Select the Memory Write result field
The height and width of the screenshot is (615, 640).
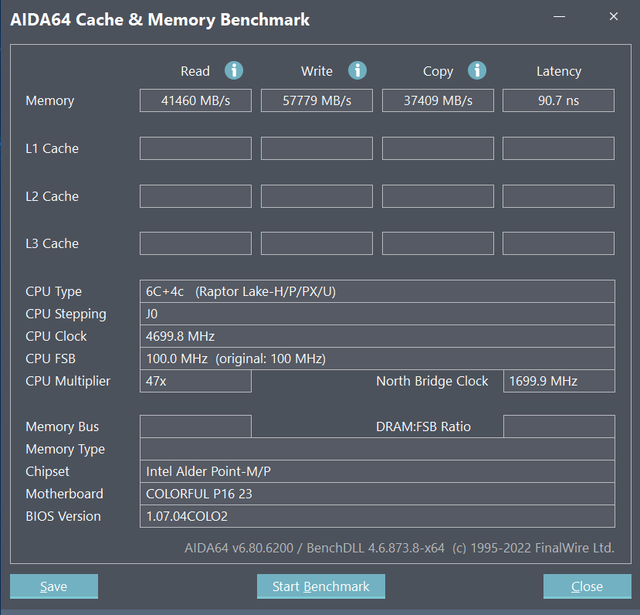click(316, 101)
